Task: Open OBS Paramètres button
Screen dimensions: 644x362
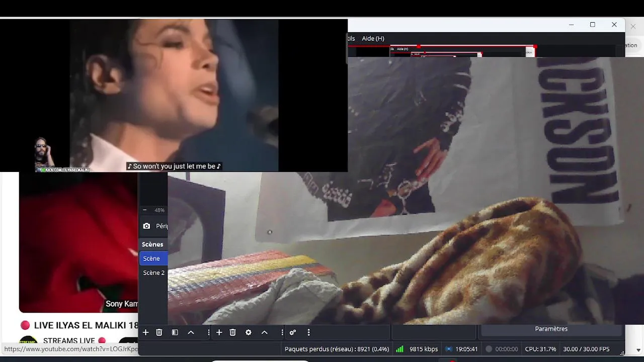Action: click(x=551, y=329)
